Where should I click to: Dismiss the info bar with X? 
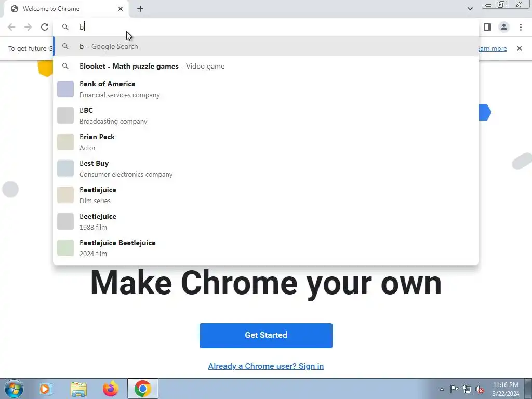tap(519, 48)
